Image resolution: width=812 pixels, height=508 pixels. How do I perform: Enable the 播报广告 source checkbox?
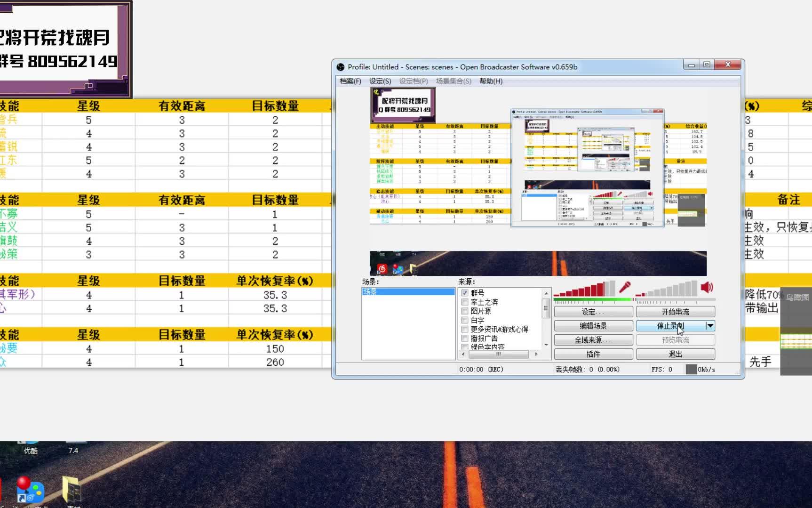(465, 338)
